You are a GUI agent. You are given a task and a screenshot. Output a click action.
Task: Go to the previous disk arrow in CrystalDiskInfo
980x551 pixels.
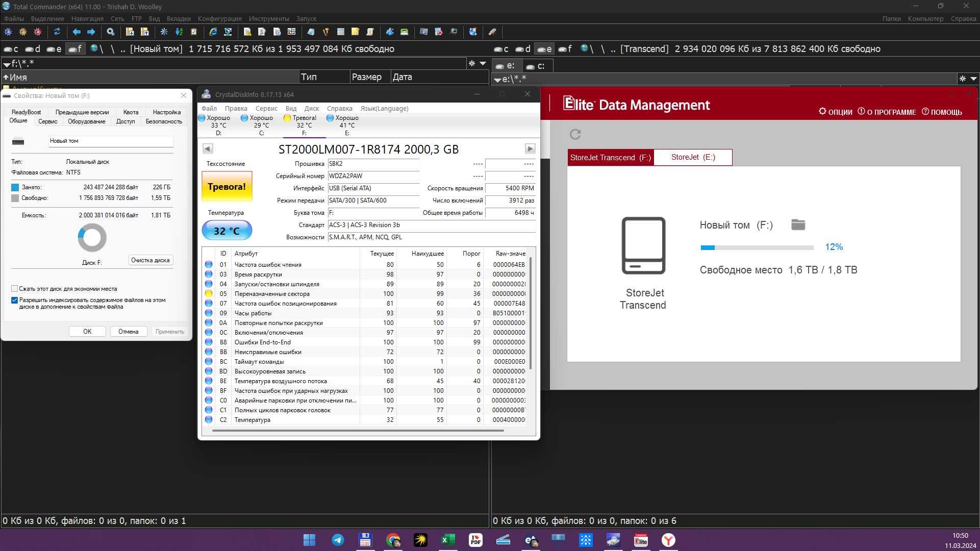point(208,149)
